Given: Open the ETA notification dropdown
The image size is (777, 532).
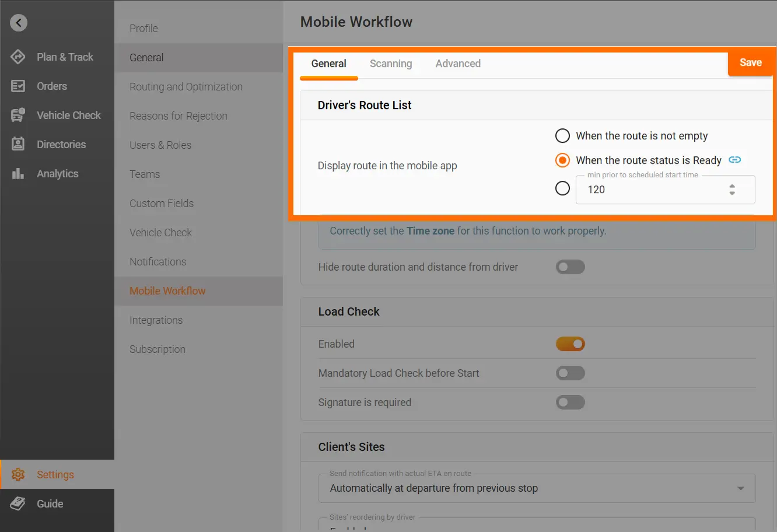Looking at the screenshot, I should tap(536, 488).
